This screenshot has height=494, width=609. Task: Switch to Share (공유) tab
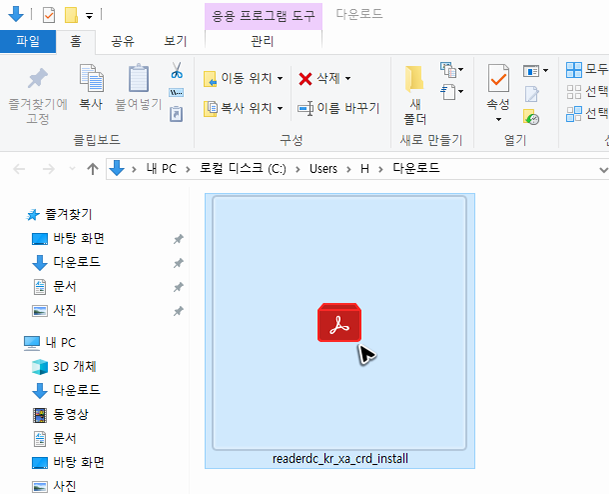click(x=123, y=41)
